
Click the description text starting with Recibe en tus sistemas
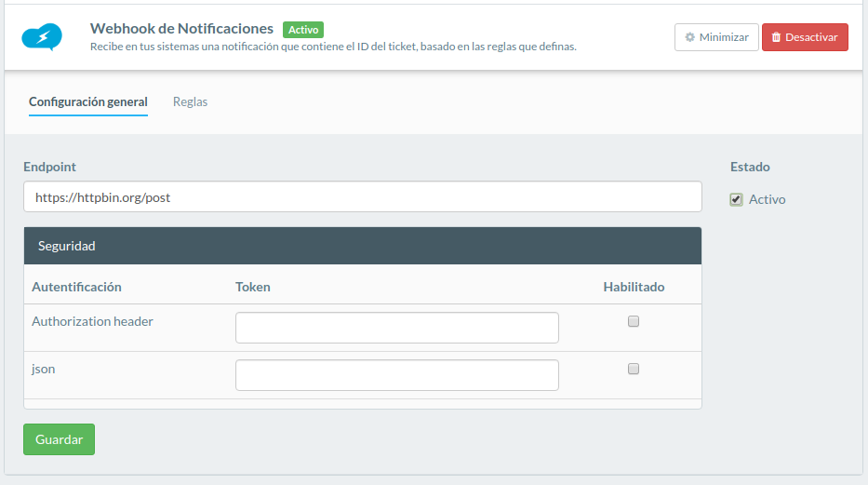point(333,47)
